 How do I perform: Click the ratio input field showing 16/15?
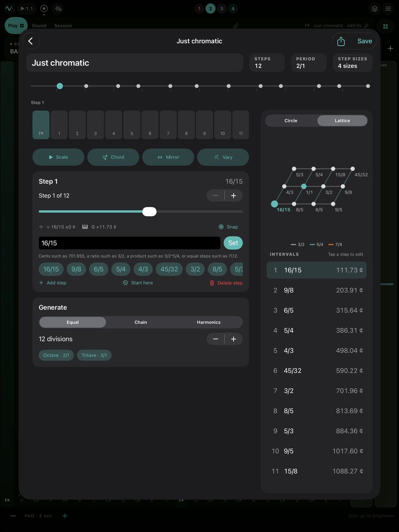(x=130, y=243)
